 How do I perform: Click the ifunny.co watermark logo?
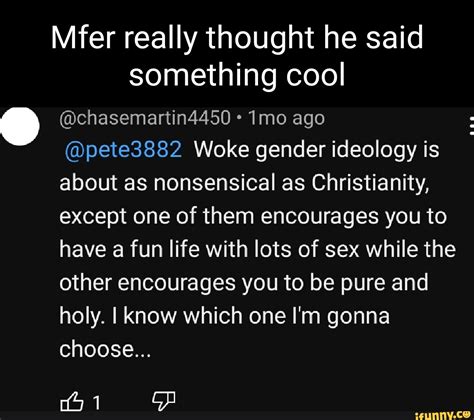(443, 415)
